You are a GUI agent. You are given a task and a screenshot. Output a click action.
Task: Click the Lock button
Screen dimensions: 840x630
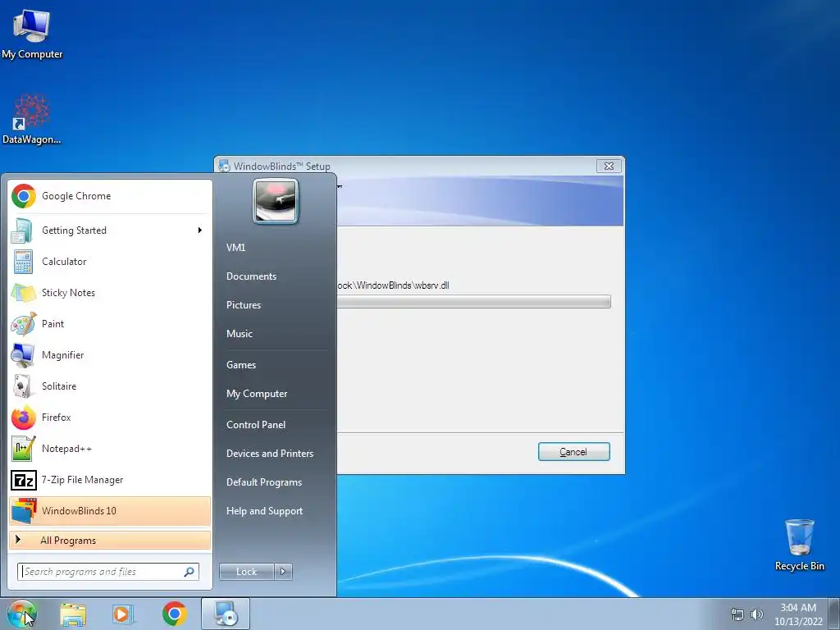(x=246, y=572)
